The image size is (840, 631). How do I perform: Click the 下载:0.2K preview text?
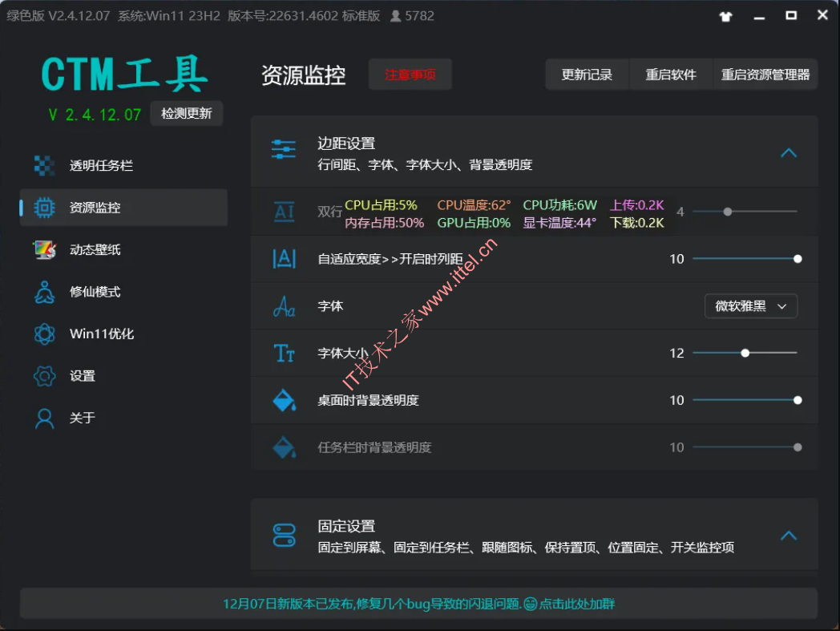click(x=637, y=223)
